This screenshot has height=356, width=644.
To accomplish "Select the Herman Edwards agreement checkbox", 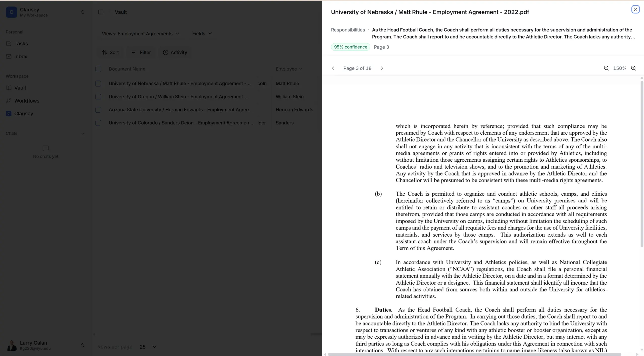I will 98,110.
